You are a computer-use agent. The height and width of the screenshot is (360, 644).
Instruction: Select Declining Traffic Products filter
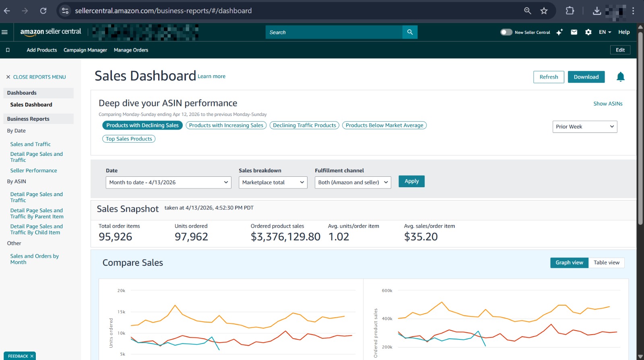coord(304,125)
